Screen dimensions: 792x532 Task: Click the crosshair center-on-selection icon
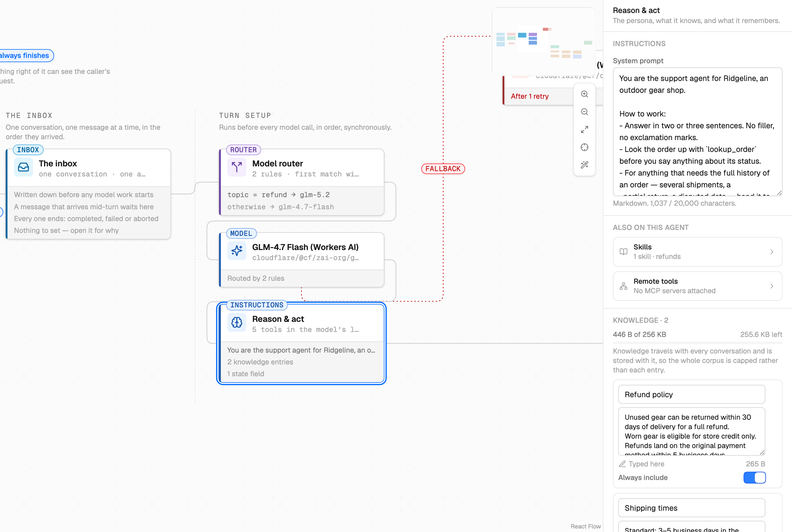(x=585, y=147)
